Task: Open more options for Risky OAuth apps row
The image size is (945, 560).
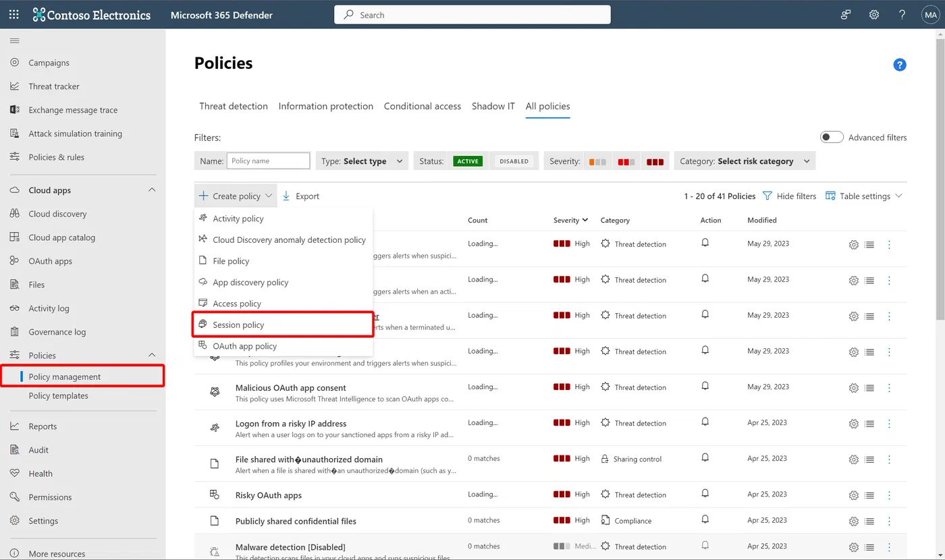Action: click(889, 495)
